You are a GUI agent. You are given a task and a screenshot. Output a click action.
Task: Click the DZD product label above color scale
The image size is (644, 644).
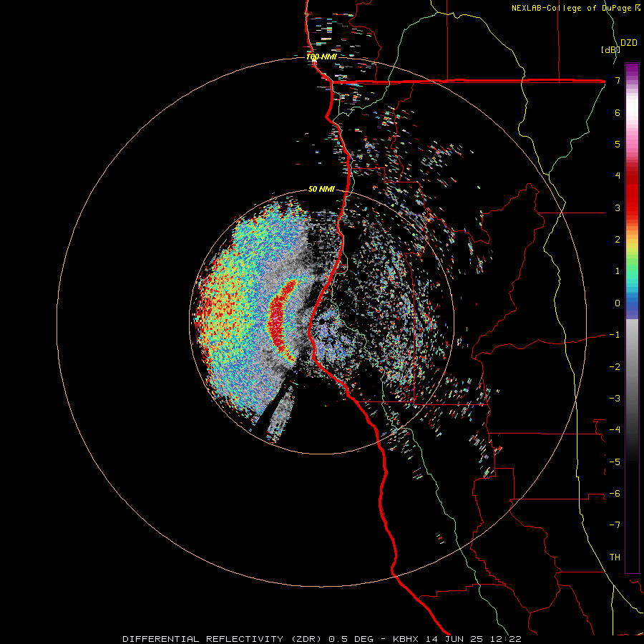629,43
